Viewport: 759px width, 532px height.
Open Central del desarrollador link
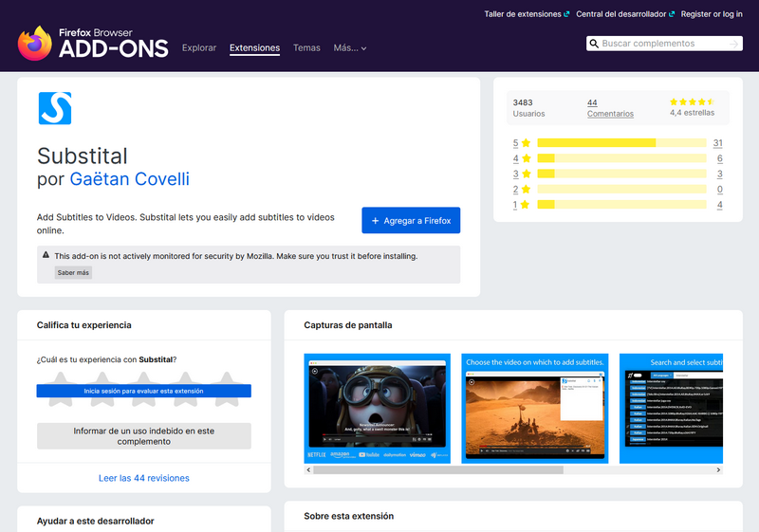click(x=621, y=14)
